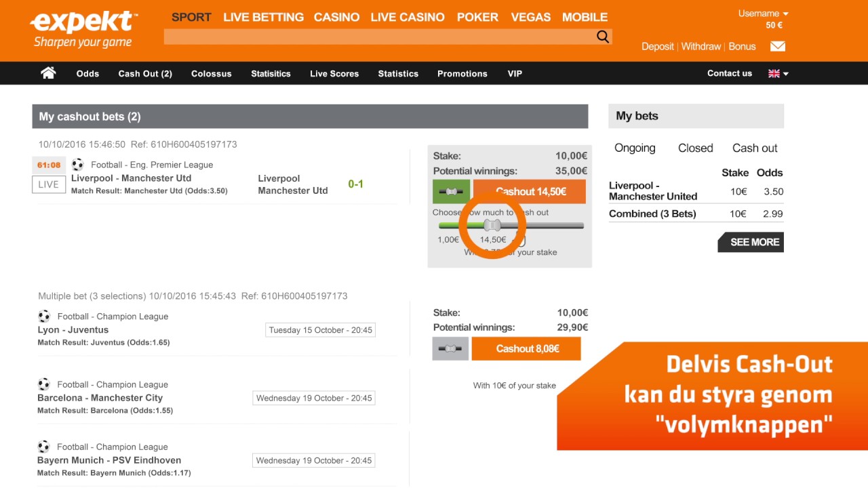
Task: Open the VIP page
Action: point(515,73)
